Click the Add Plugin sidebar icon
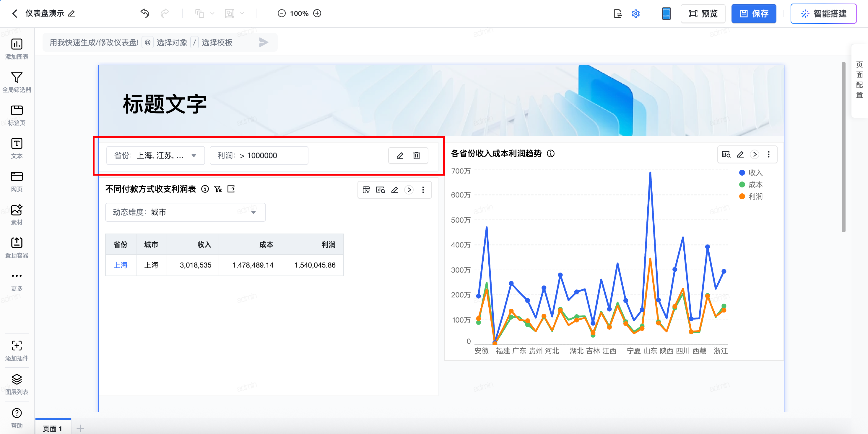 17,346
